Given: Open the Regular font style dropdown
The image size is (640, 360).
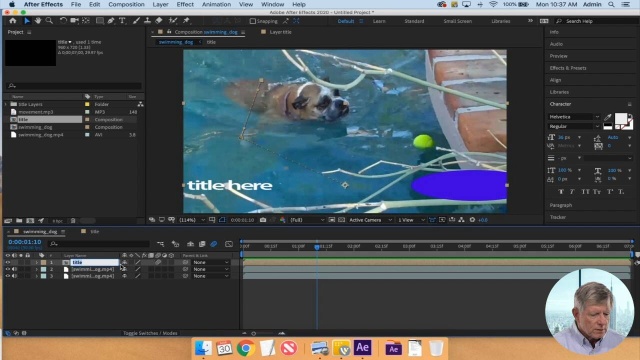Looking at the screenshot, I should [x=573, y=127].
